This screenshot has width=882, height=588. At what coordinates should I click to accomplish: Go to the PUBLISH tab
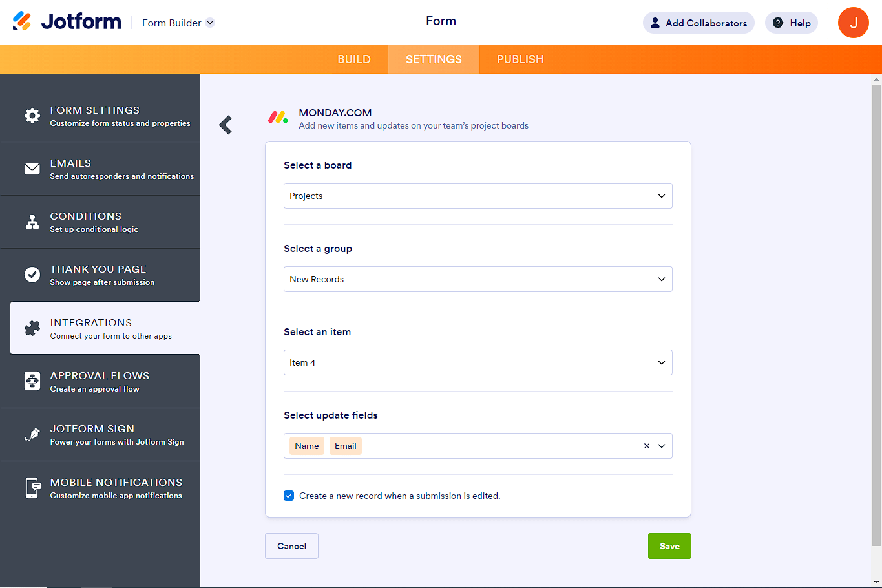(520, 59)
